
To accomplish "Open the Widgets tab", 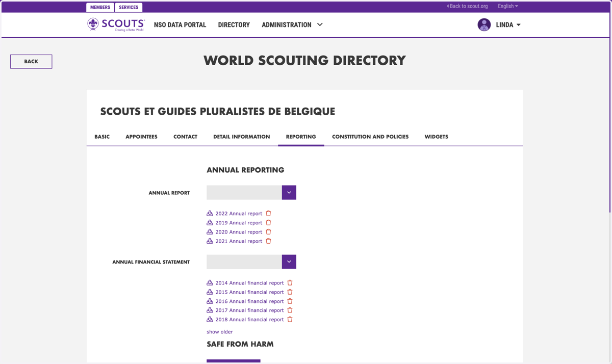I will (x=437, y=137).
